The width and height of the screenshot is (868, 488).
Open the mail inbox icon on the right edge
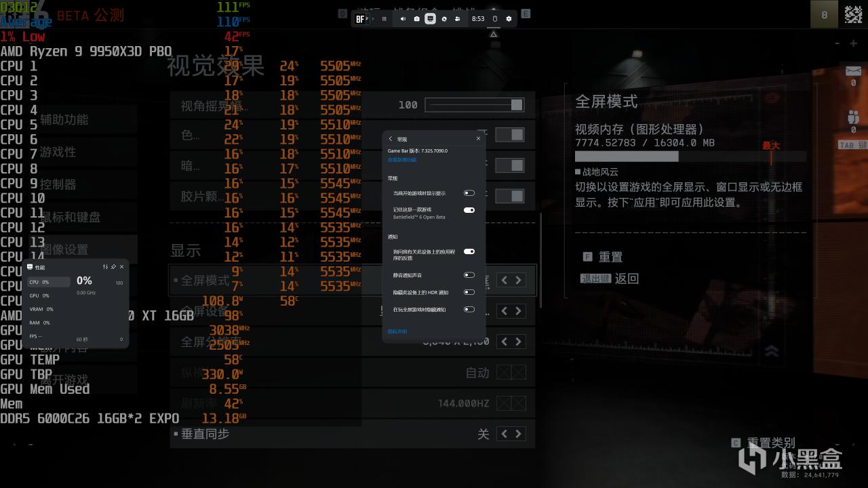853,72
